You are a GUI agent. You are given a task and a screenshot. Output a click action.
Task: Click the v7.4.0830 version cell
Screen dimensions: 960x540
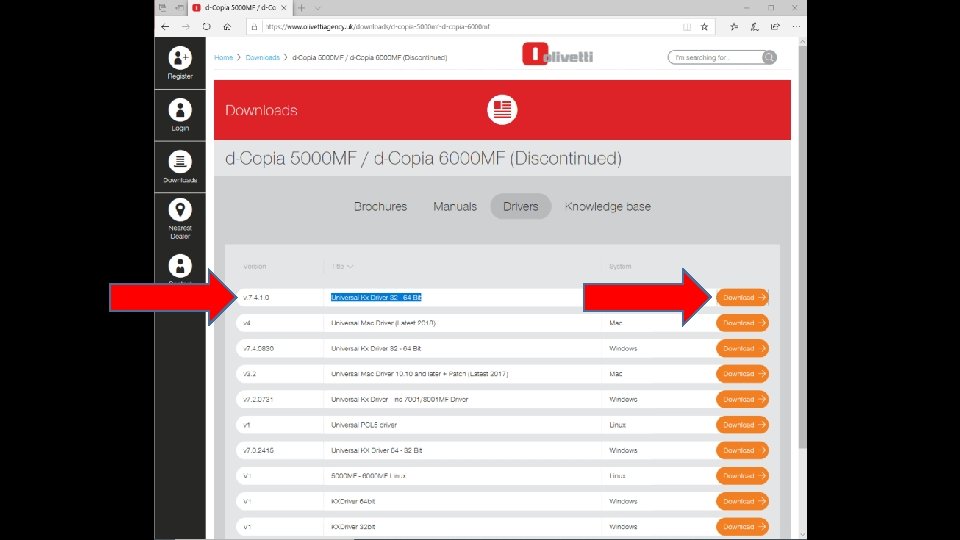click(258, 348)
